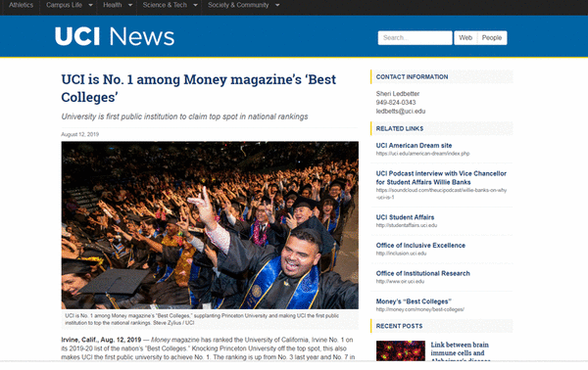Click the People search button

492,38
